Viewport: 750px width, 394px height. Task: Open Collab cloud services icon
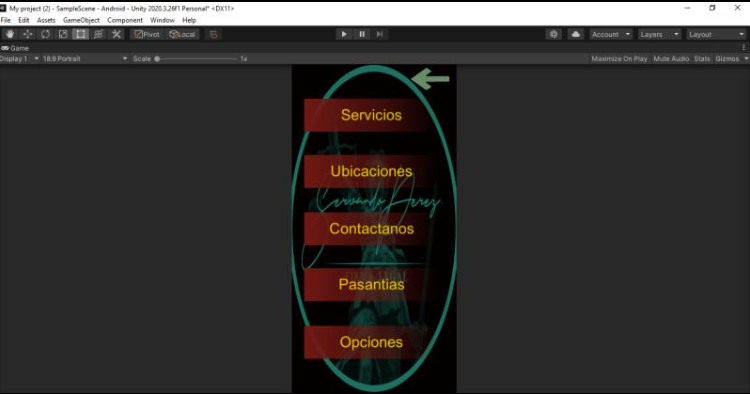pos(575,34)
